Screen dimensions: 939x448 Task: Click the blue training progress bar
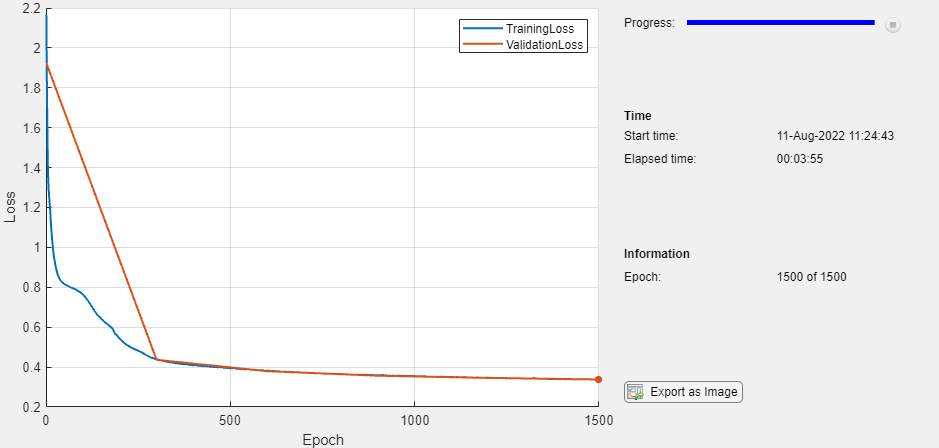780,22
